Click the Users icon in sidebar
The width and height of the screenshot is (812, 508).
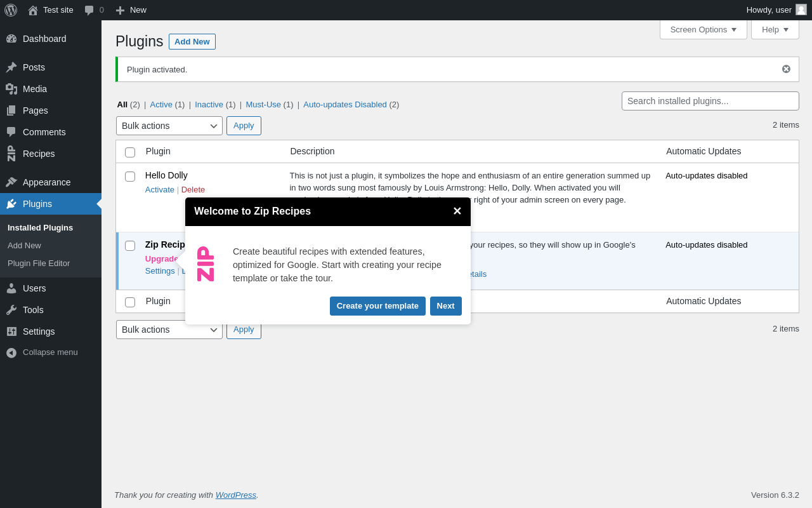11,288
